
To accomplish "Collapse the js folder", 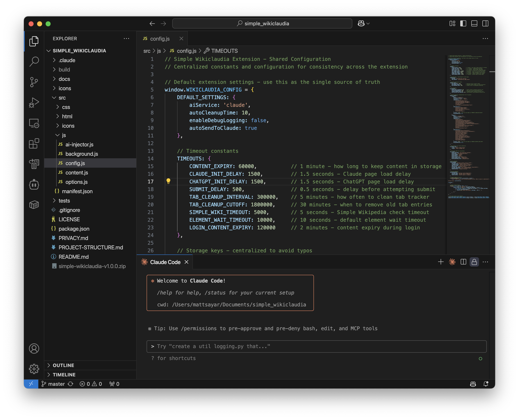I will [90, 135].
